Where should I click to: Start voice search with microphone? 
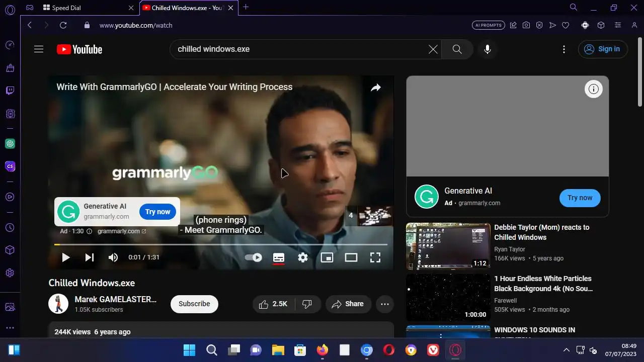(487, 49)
